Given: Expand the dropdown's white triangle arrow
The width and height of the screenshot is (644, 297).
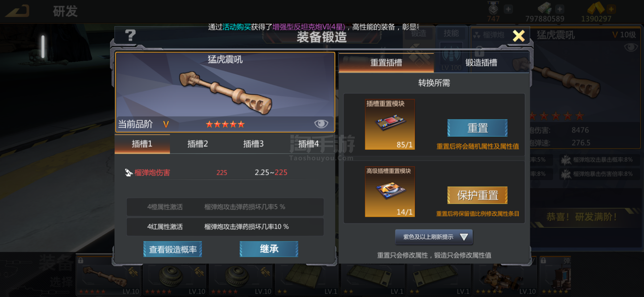Looking at the screenshot, I should [464, 237].
